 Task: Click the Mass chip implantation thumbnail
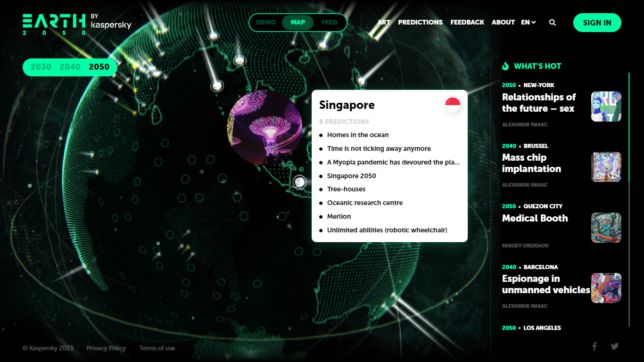(x=606, y=167)
